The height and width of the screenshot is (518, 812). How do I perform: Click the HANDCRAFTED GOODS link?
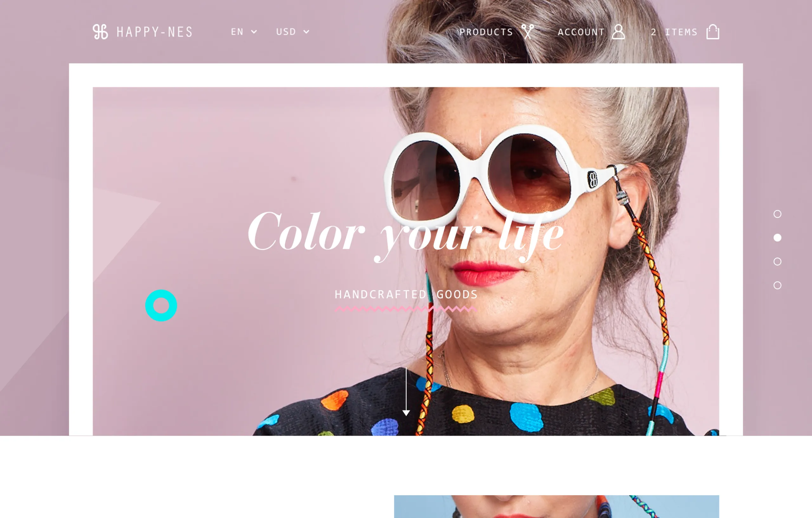coord(406,294)
